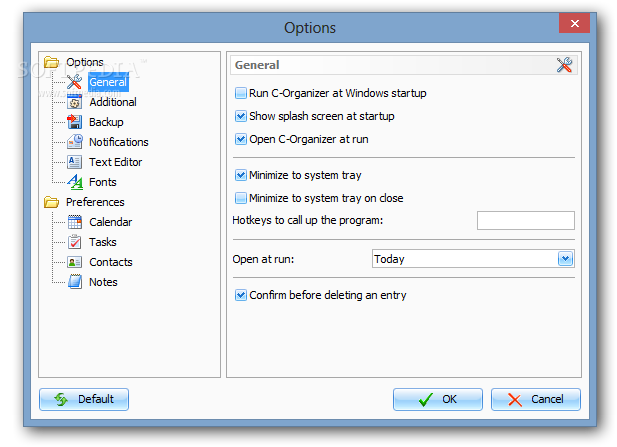Confirm changes with the OK button
Screen dimensions: 617x447
pos(438,399)
